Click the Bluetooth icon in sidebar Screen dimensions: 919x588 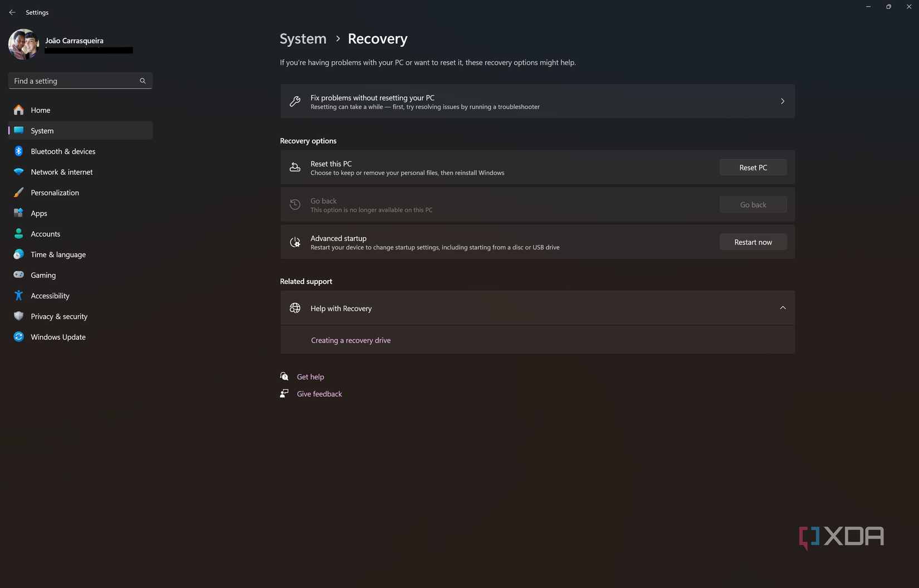tap(19, 151)
